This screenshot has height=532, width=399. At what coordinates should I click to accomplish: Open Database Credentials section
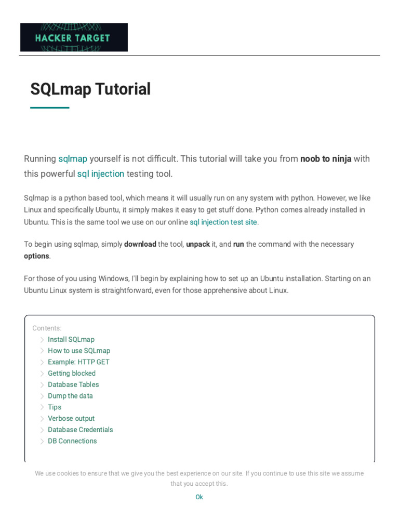[x=81, y=430]
